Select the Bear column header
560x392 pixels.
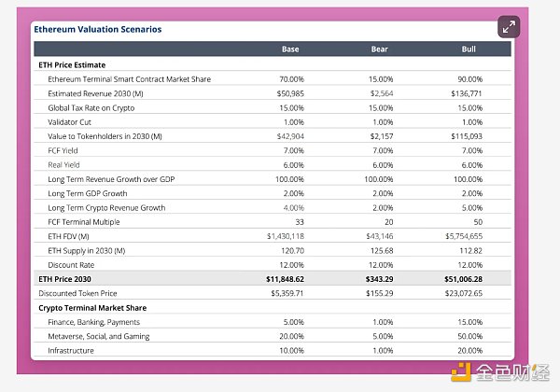(x=380, y=49)
